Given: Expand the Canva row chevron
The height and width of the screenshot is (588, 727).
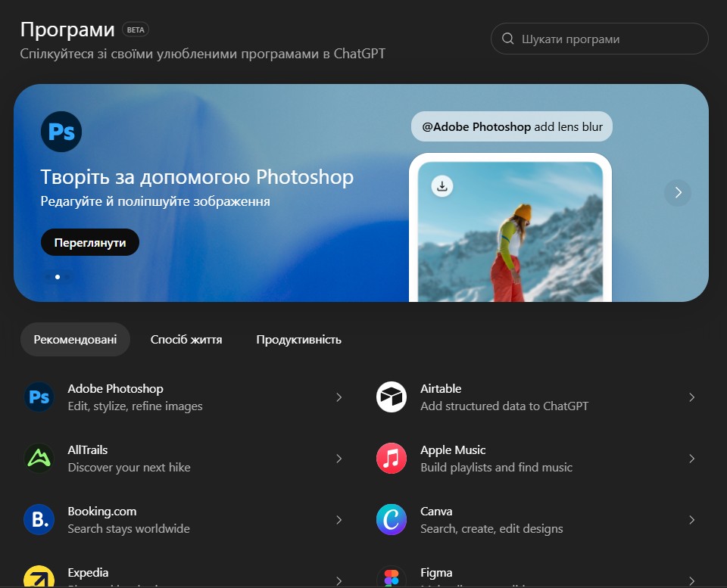Looking at the screenshot, I should pyautogui.click(x=691, y=519).
